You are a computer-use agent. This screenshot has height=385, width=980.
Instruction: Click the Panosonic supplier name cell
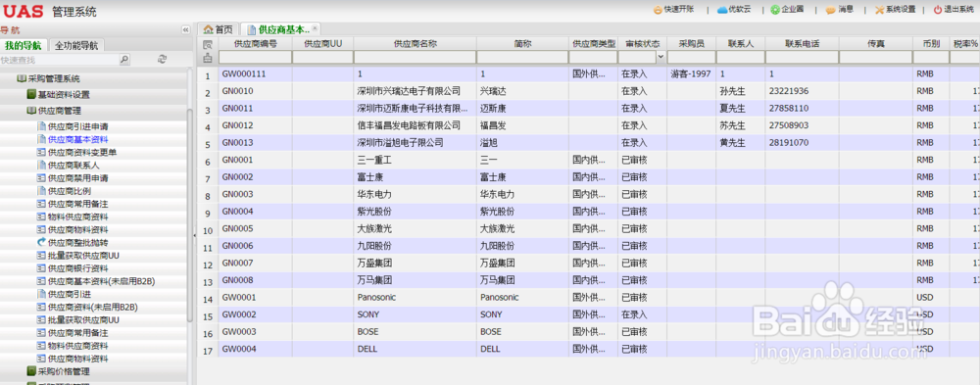click(415, 298)
